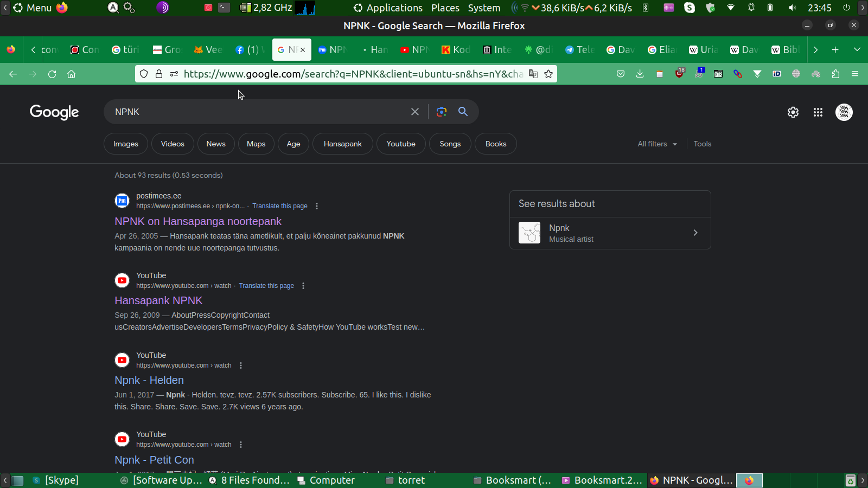Save page to Pocket
Screen dimensions: 868x488
[621, 74]
